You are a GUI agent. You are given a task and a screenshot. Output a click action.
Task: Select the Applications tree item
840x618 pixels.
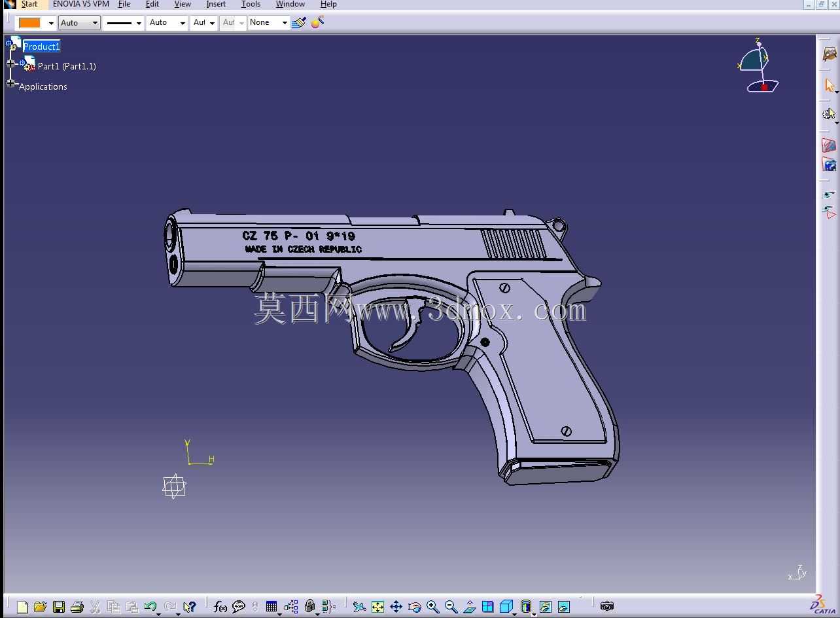43,86
